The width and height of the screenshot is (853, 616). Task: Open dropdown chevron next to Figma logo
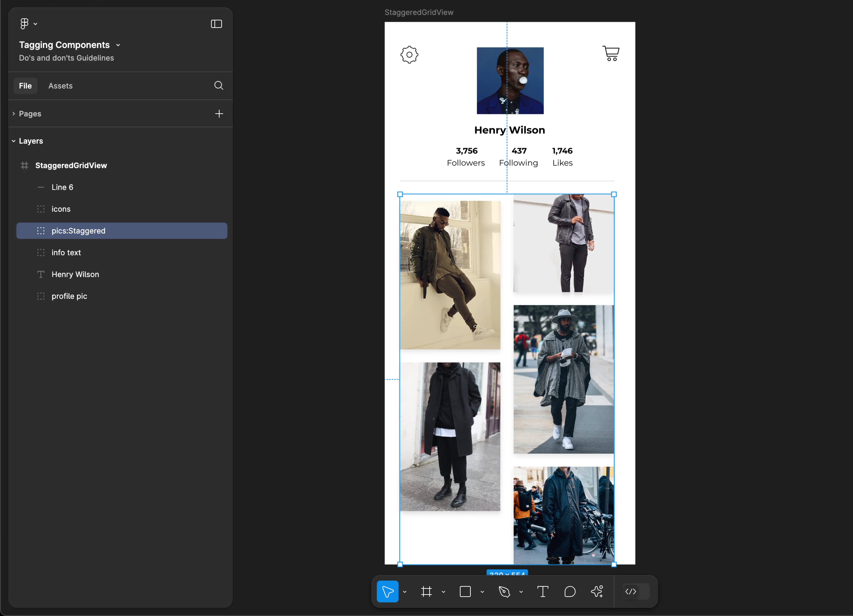point(35,24)
